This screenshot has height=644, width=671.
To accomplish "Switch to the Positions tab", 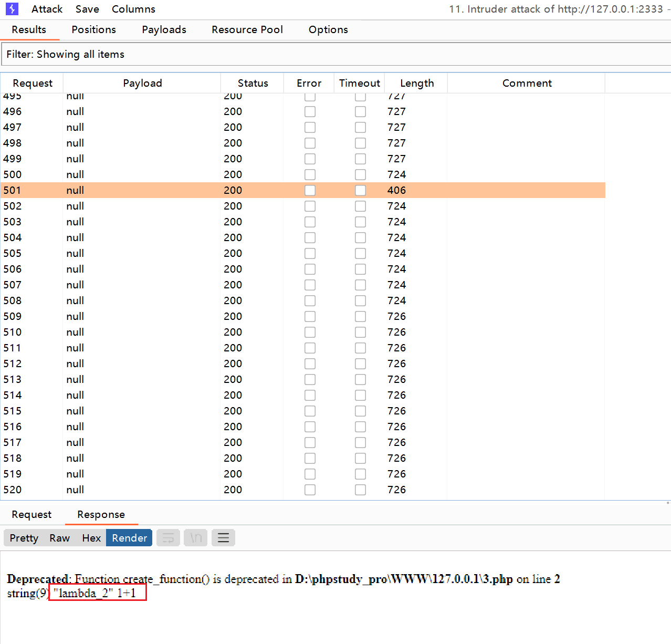I will coord(93,29).
